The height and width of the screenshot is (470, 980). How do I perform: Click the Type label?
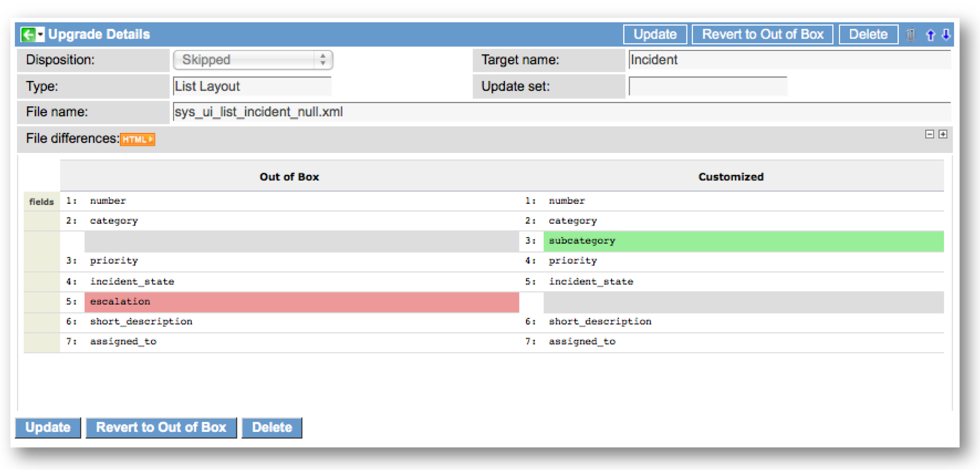[42, 86]
